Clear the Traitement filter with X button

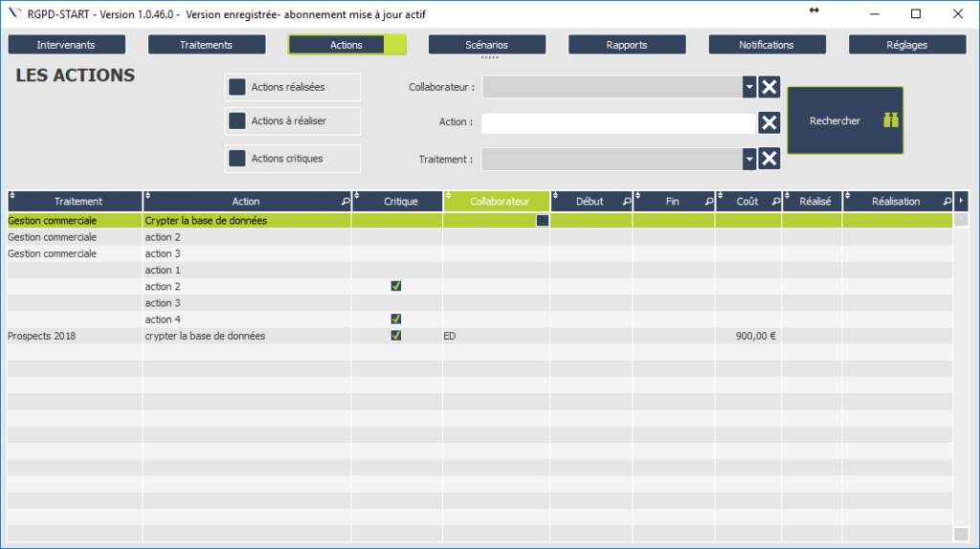click(x=768, y=159)
